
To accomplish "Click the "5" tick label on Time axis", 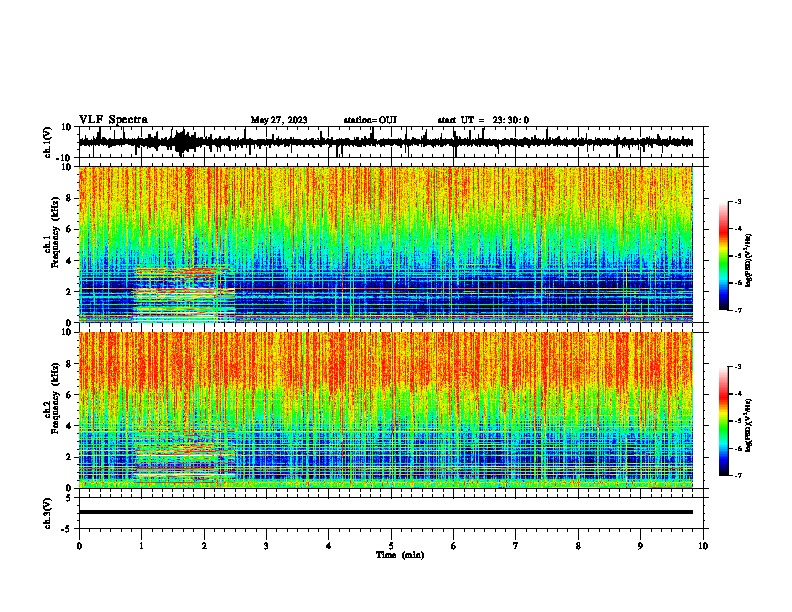I will tap(391, 546).
